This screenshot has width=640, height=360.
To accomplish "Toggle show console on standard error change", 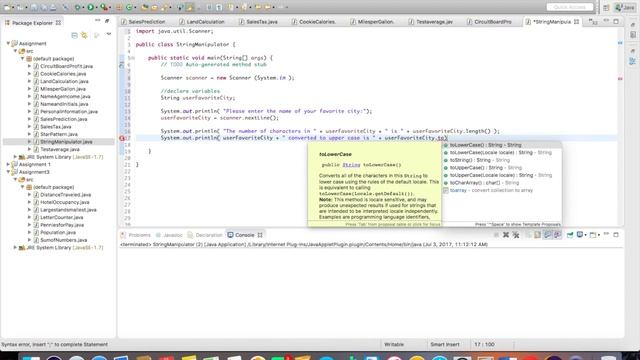I will pyautogui.click(x=557, y=235).
